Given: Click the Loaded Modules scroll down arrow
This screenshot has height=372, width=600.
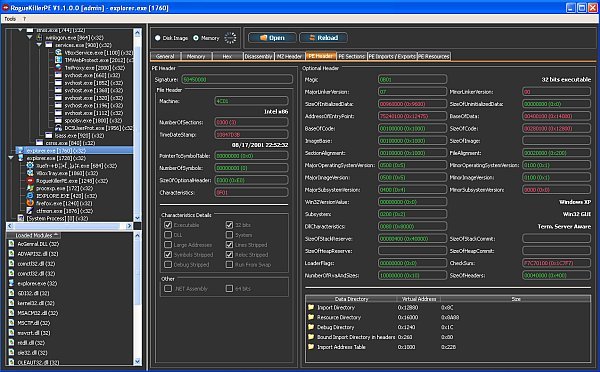Looking at the screenshot, I should 137,361.
